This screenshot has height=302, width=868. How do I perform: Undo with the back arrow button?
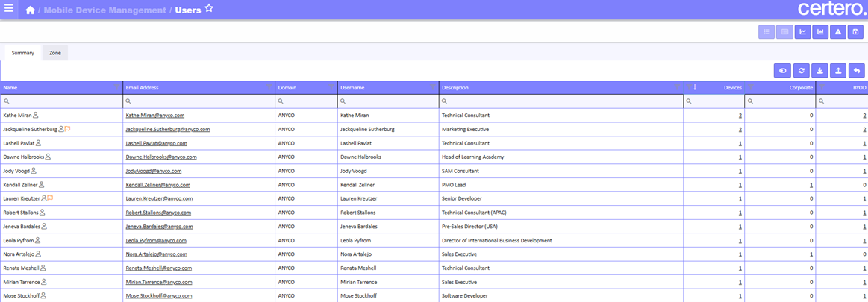click(x=856, y=70)
